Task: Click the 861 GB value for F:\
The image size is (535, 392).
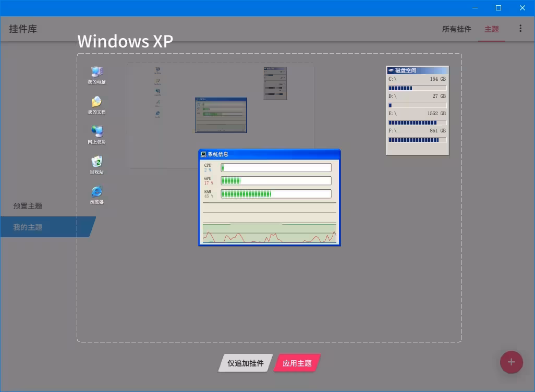Action: click(438, 131)
